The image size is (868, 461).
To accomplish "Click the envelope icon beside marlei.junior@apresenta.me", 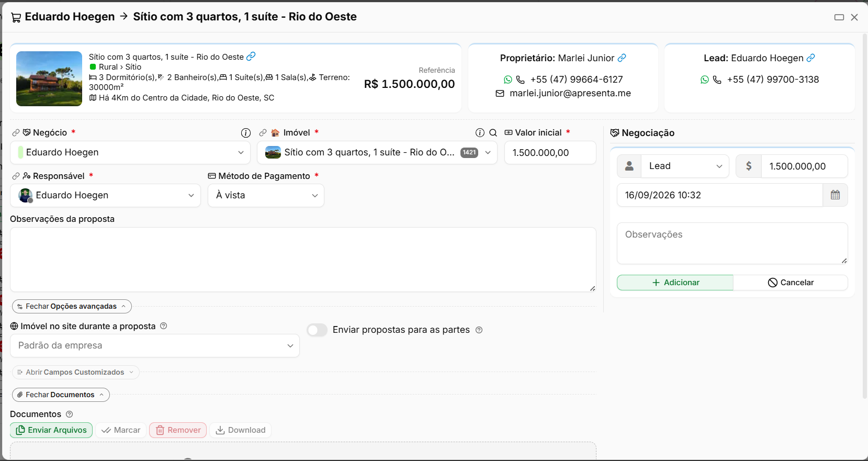I will [x=500, y=94].
